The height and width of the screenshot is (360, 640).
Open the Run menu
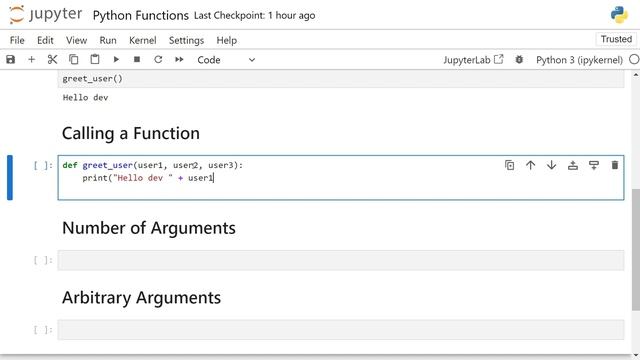point(108,40)
